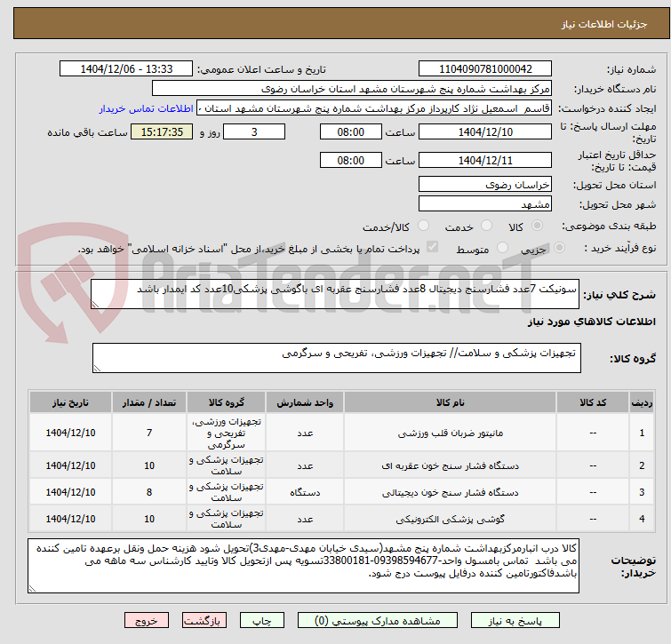Screen dimensions: 671x644
Task: Click the شرح کلی نیاز text area
Action: click(x=335, y=294)
